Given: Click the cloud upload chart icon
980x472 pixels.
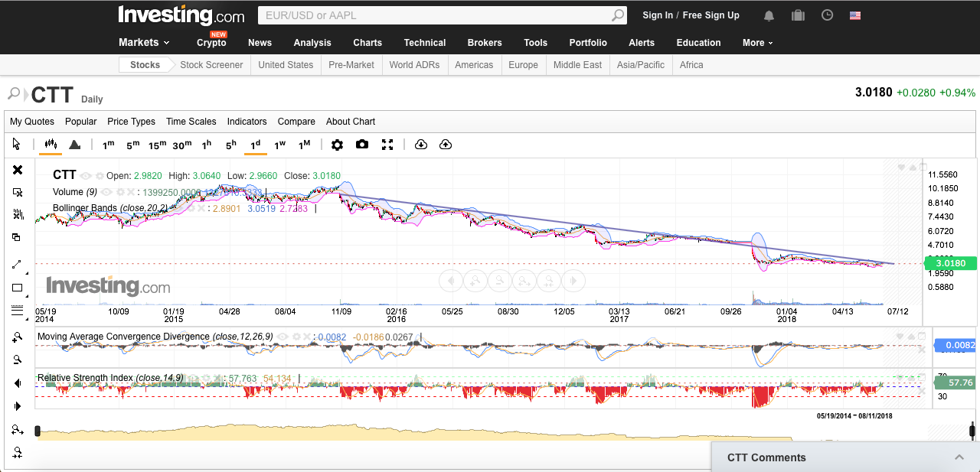Looking at the screenshot, I should (x=446, y=145).
